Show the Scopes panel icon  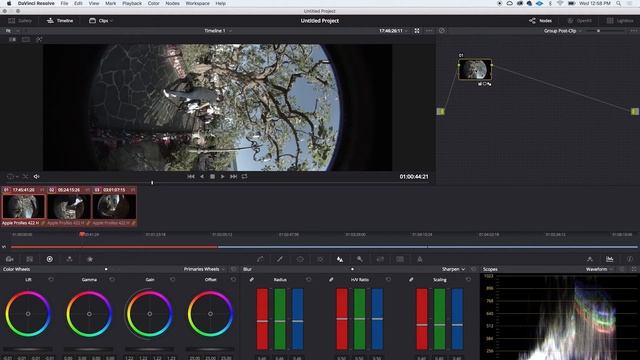pos(609,259)
